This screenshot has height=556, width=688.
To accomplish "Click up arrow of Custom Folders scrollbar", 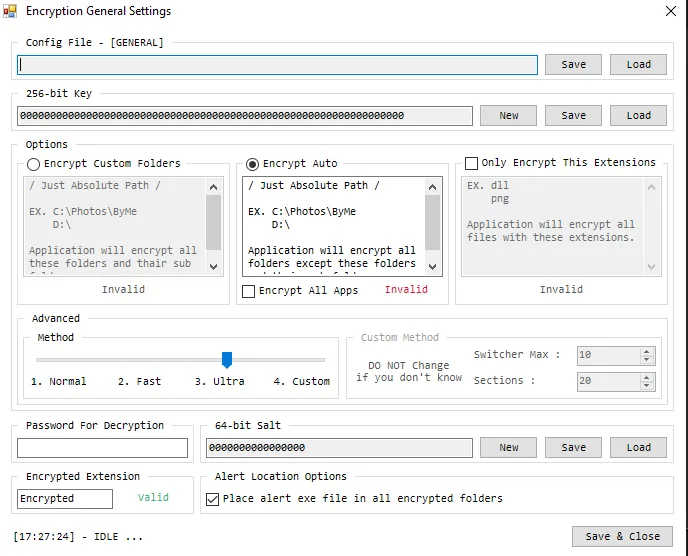I will (213, 187).
